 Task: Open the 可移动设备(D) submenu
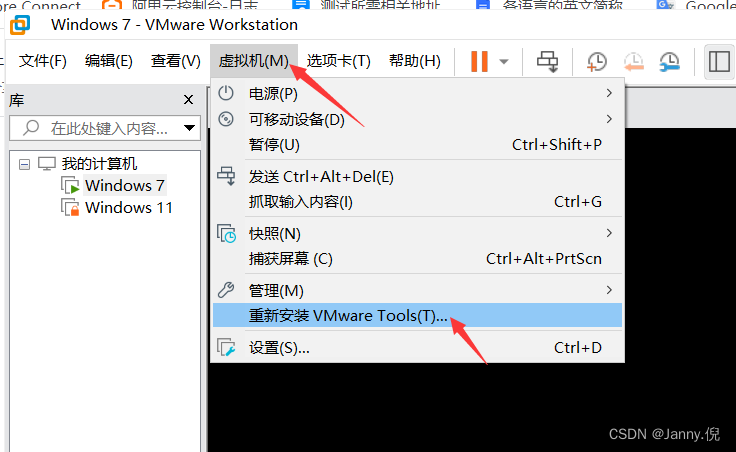click(417, 119)
